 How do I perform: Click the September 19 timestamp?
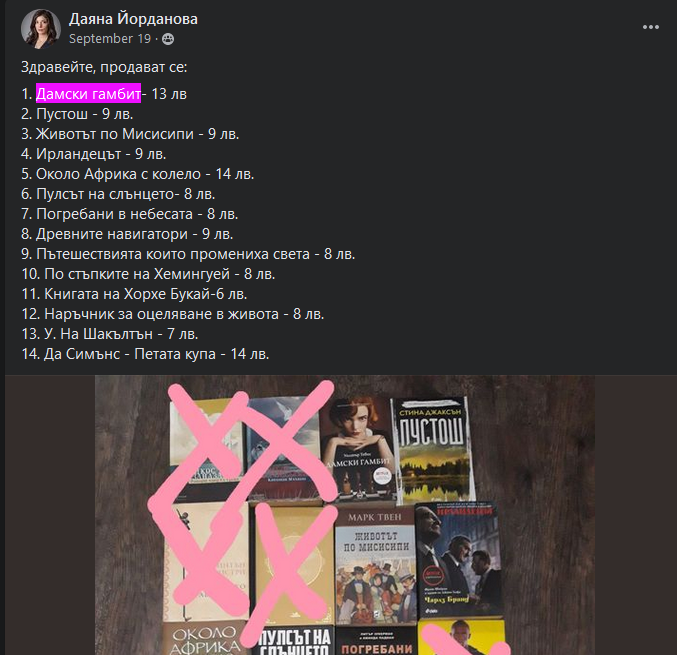click(x=110, y=39)
